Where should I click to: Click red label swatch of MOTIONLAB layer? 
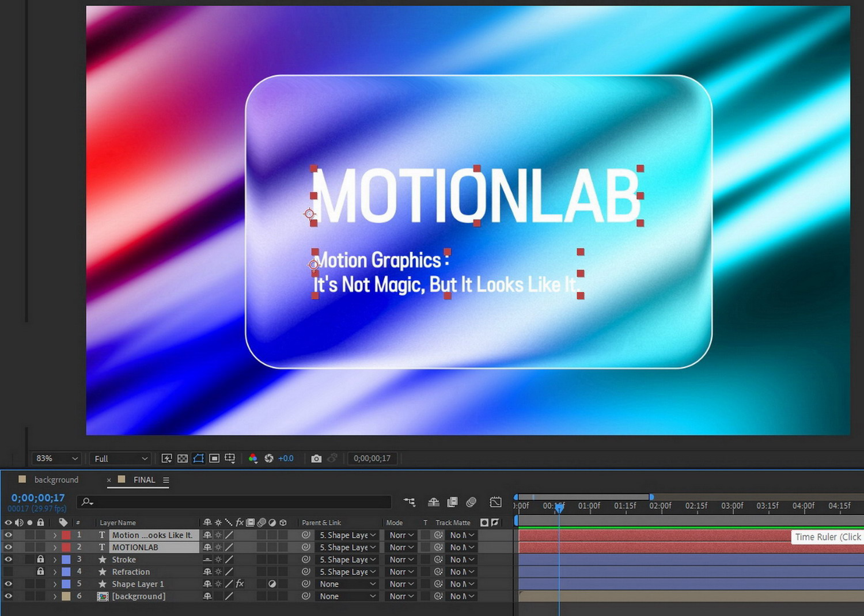click(x=66, y=547)
